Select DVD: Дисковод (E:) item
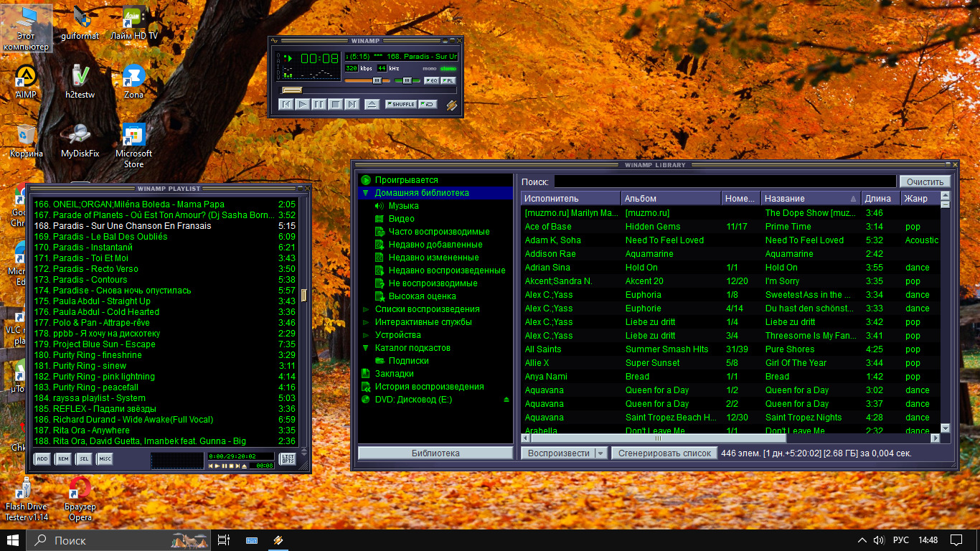This screenshot has height=551, width=980. pos(413,400)
